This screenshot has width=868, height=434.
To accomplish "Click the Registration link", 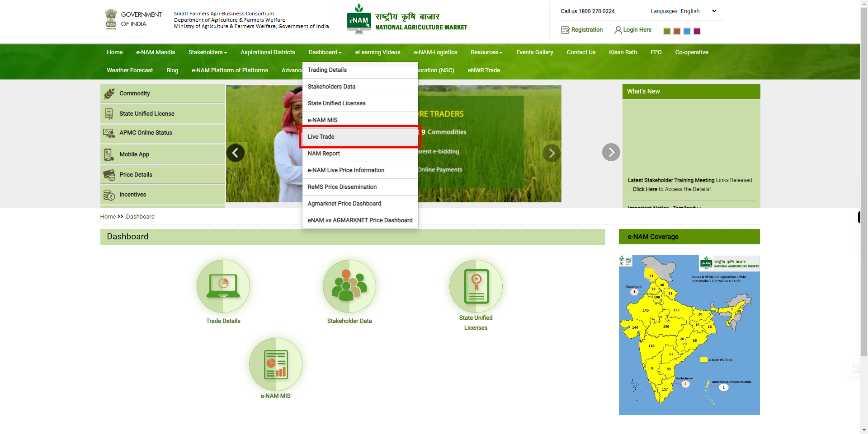I will click(x=587, y=30).
